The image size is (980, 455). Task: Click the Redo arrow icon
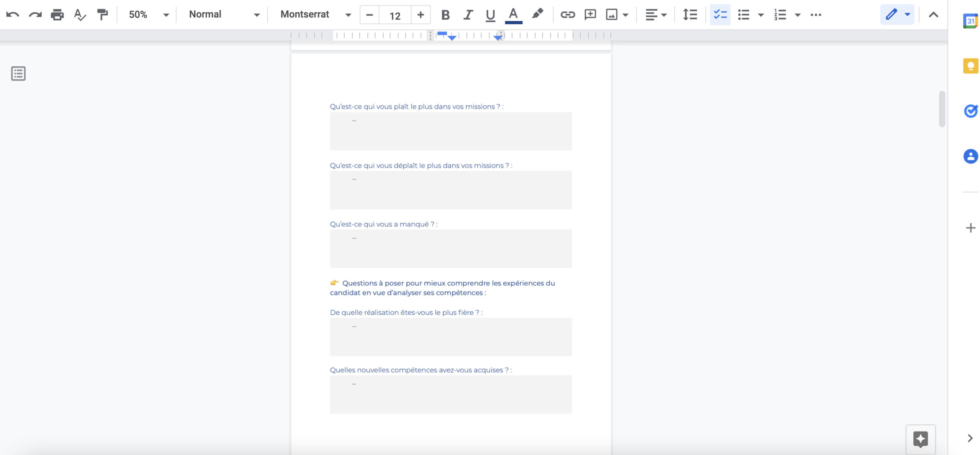35,15
